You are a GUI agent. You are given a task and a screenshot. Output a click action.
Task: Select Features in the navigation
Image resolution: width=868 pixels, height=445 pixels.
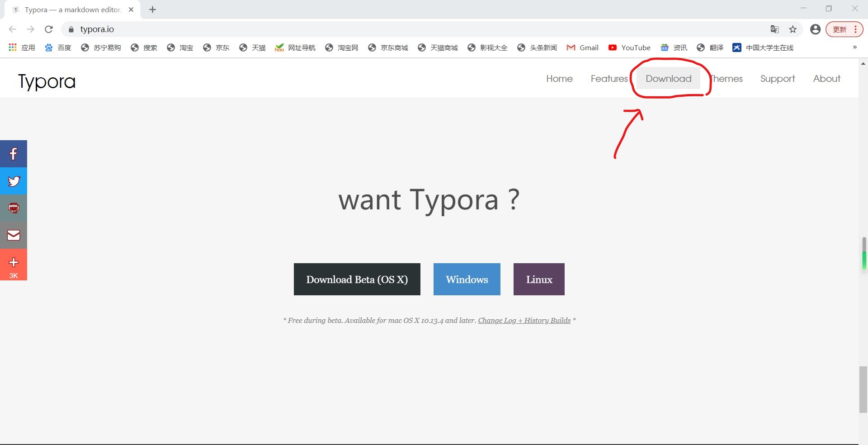pyautogui.click(x=609, y=78)
